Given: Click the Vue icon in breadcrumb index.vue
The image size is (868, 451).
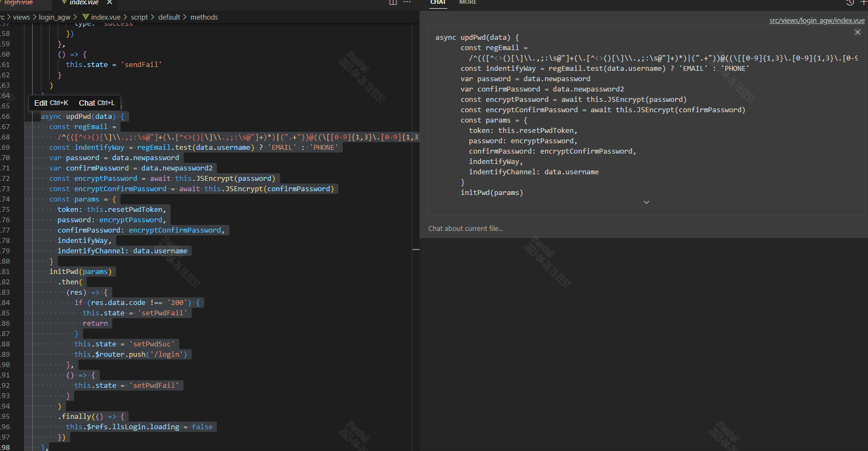Looking at the screenshot, I should click(x=86, y=17).
